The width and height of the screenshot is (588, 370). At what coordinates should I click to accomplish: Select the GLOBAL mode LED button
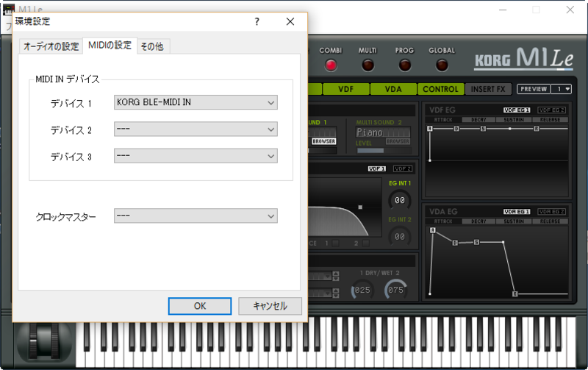pyautogui.click(x=442, y=65)
